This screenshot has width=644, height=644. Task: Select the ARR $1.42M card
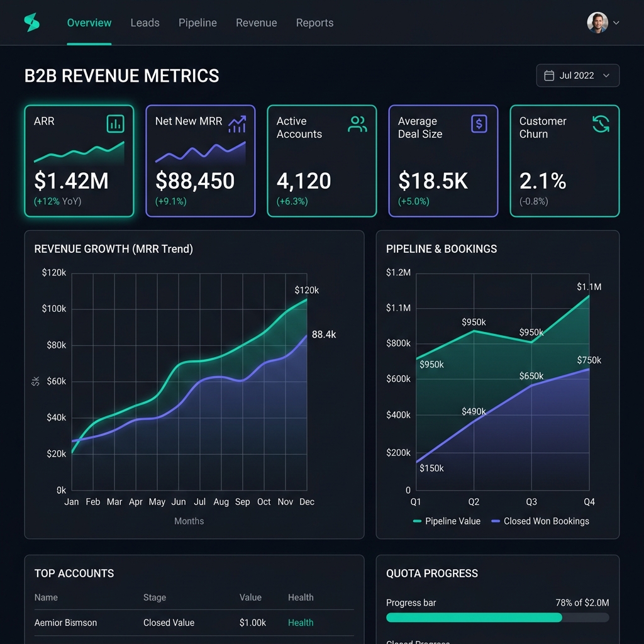[x=79, y=161]
